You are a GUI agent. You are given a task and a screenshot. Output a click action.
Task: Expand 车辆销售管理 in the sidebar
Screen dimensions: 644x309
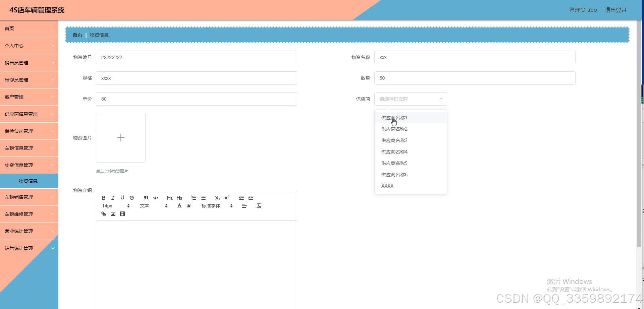(x=29, y=197)
